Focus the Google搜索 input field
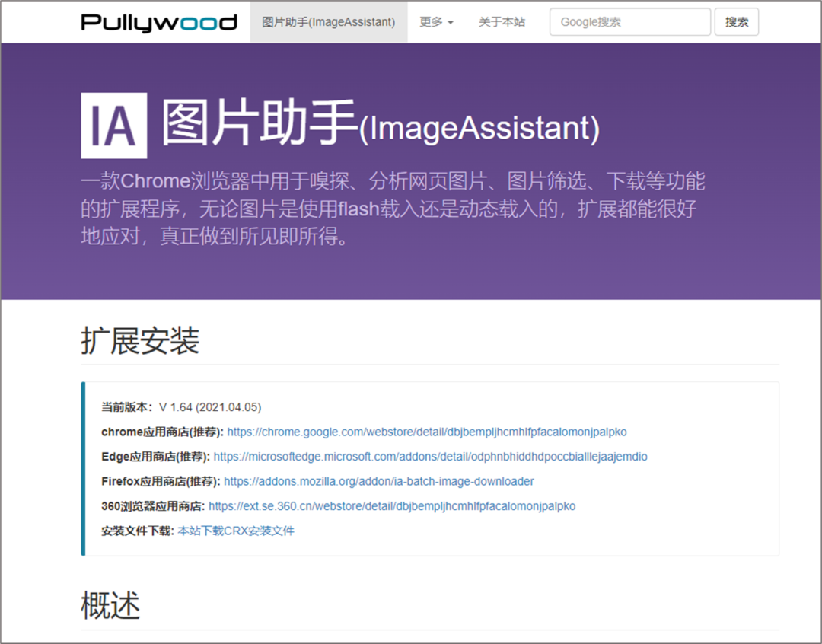Screen dimensions: 822x644 pyautogui.click(x=629, y=22)
